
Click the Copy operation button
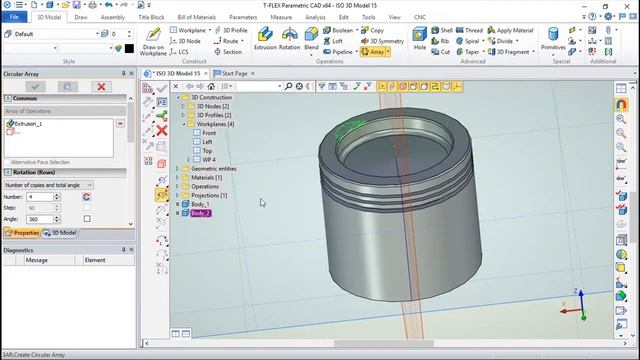[372, 30]
